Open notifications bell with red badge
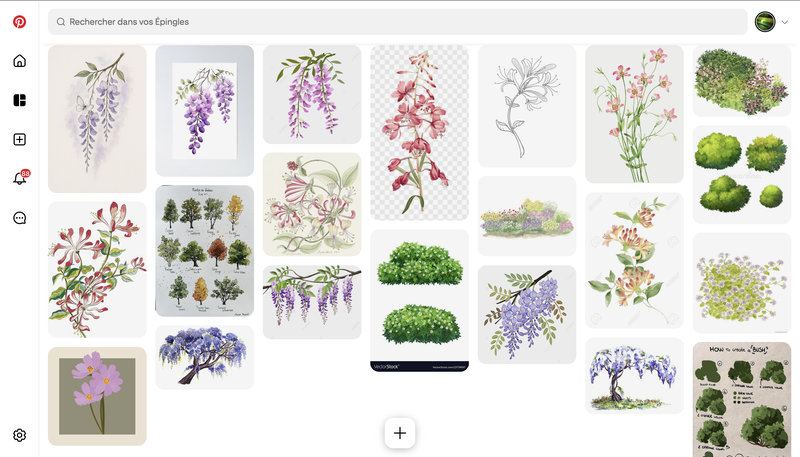The width and height of the screenshot is (800, 457). point(19,179)
